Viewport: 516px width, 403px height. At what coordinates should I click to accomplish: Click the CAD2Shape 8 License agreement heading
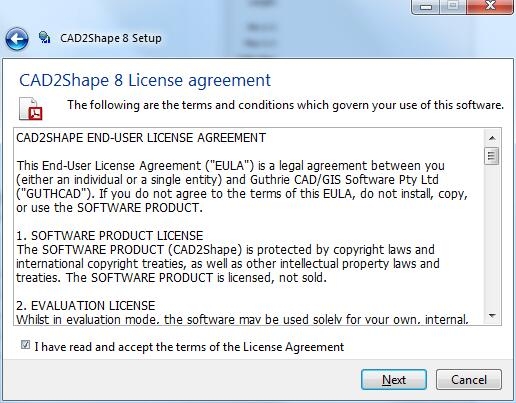[x=145, y=80]
